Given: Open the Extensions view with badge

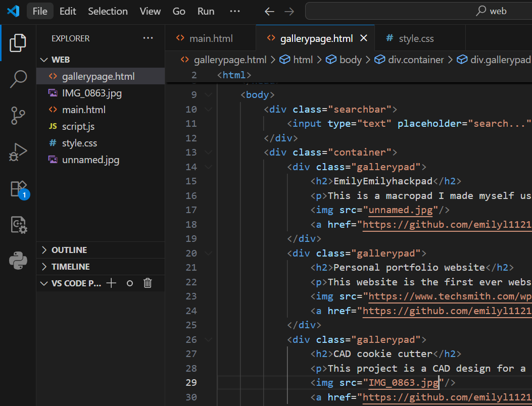Looking at the screenshot, I should coord(18,189).
